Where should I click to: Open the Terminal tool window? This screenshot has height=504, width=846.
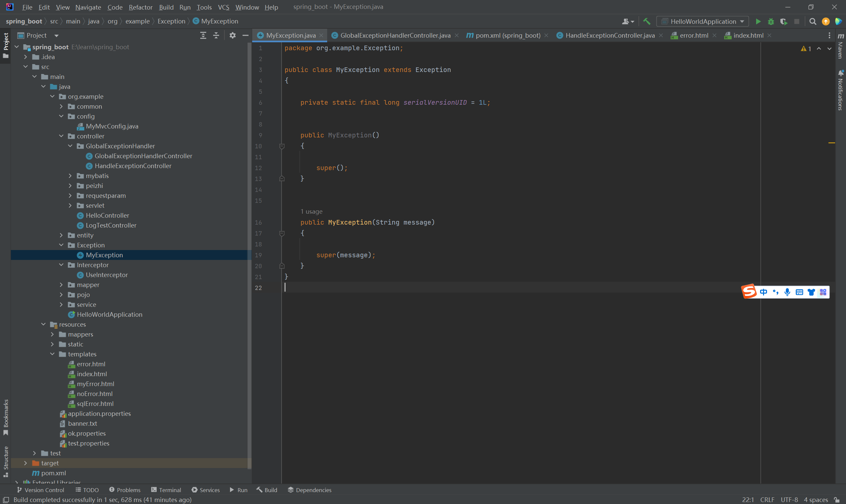click(166, 490)
